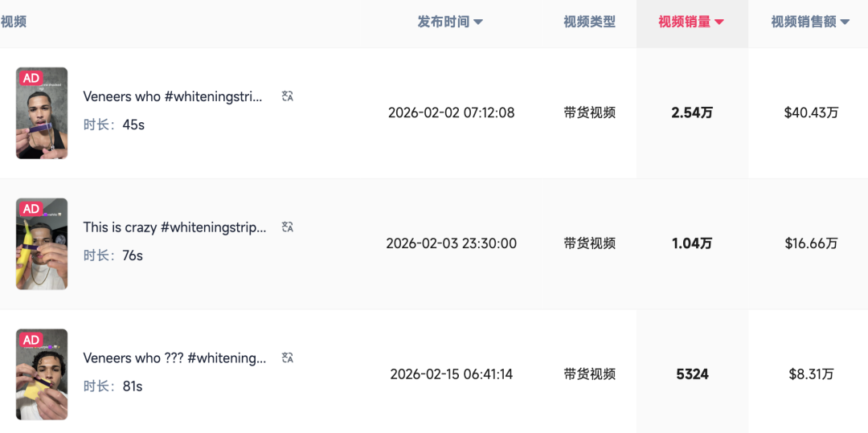This screenshot has width=868, height=433.
Task: Sort by 视频销售额 using its arrow
Action: [x=845, y=22]
